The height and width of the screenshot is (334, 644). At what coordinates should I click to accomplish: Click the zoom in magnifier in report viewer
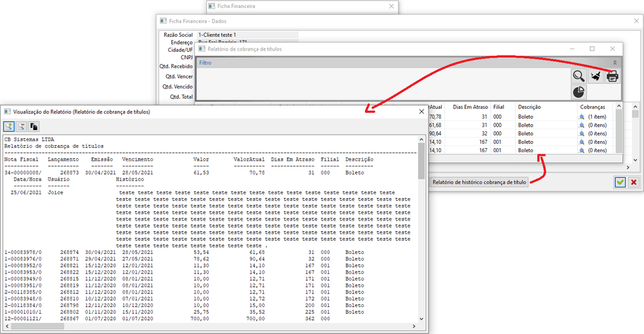[x=9, y=127]
